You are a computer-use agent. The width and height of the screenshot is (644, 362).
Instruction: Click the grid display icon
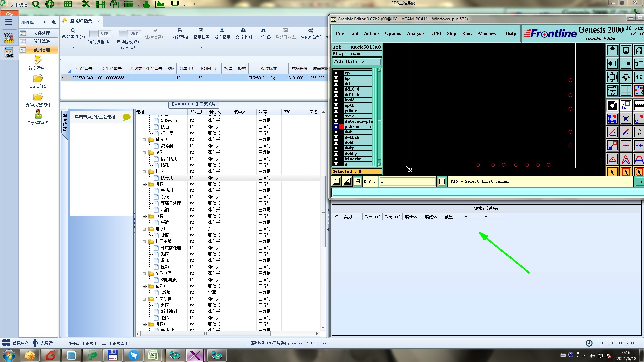626,90
